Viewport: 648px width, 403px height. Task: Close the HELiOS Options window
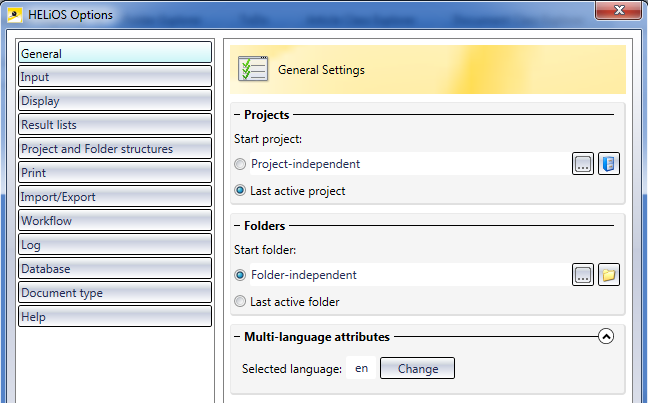tap(618, 10)
